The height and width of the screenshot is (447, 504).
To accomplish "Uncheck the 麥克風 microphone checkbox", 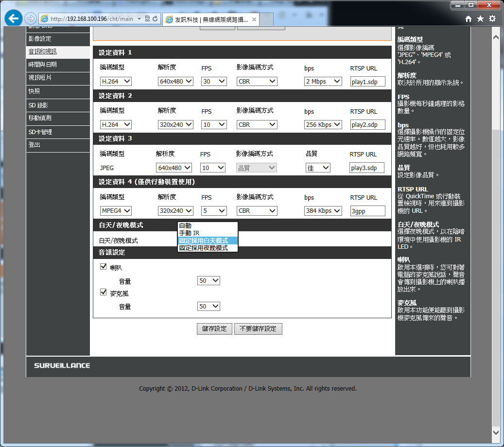I will tap(103, 292).
